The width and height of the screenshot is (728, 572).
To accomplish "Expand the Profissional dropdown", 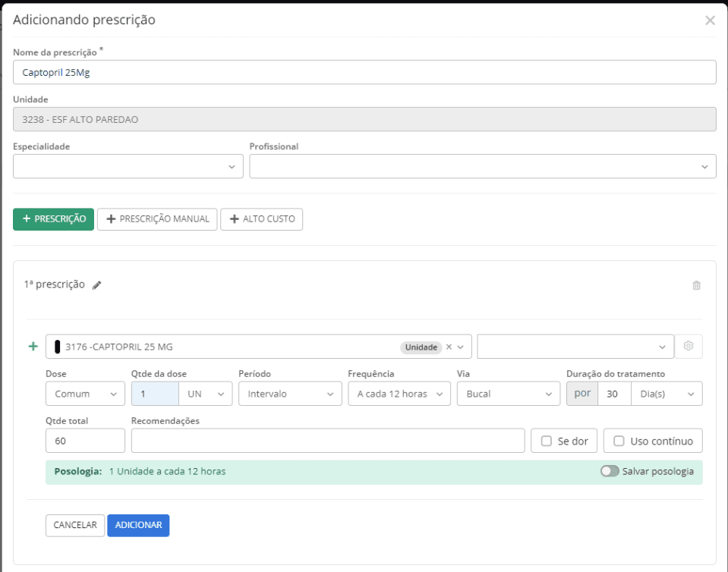I will (482, 167).
